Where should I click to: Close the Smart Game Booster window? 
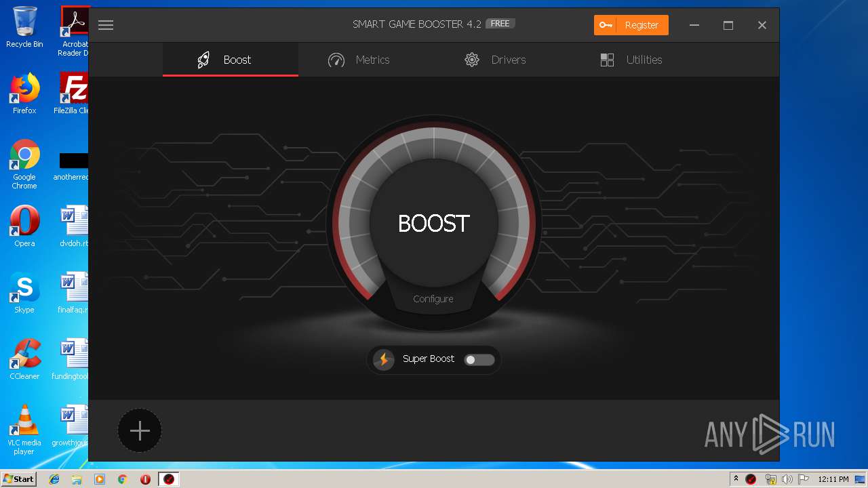762,25
